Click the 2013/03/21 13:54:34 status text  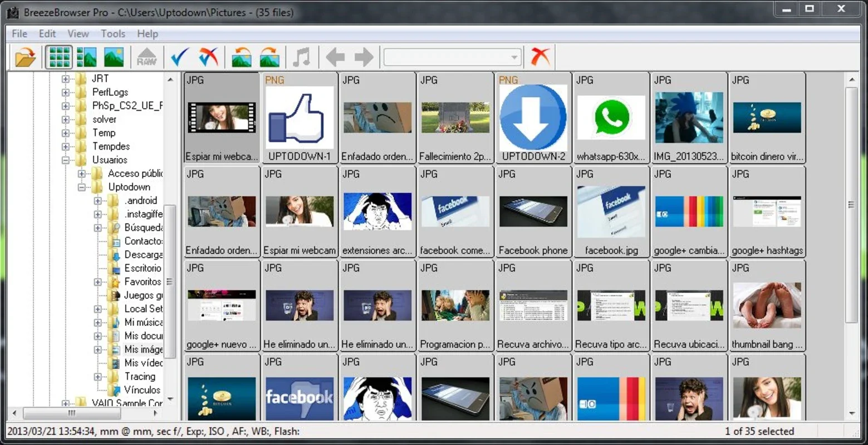tap(51, 431)
